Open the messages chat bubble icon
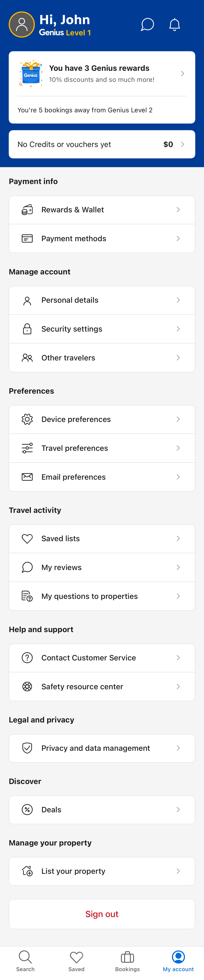This screenshot has height=980, width=204. tap(147, 25)
